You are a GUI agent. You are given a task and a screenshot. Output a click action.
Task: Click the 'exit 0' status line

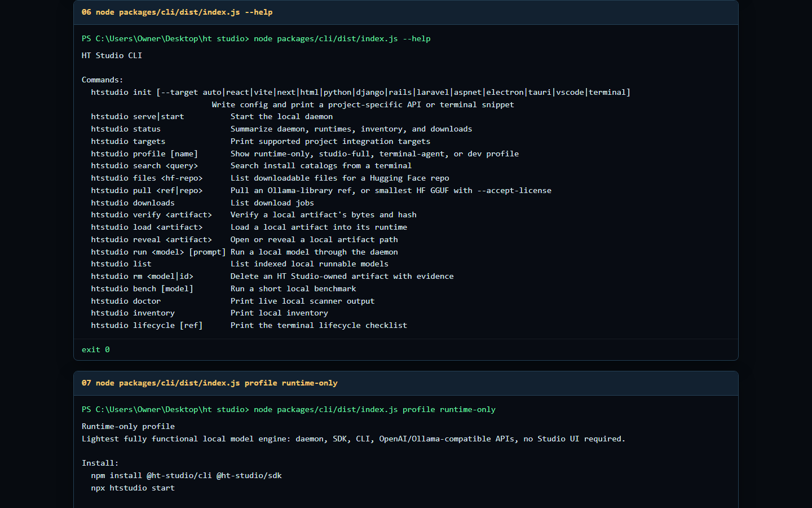click(96, 349)
